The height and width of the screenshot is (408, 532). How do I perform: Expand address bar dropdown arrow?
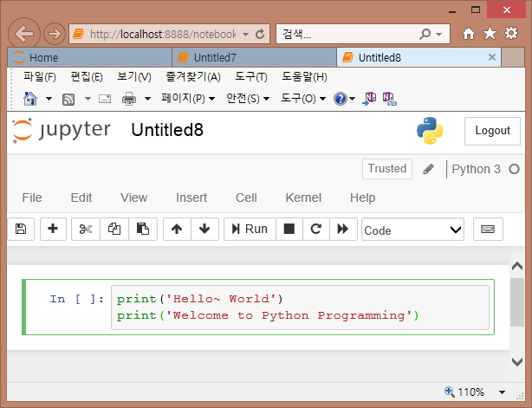click(x=246, y=35)
